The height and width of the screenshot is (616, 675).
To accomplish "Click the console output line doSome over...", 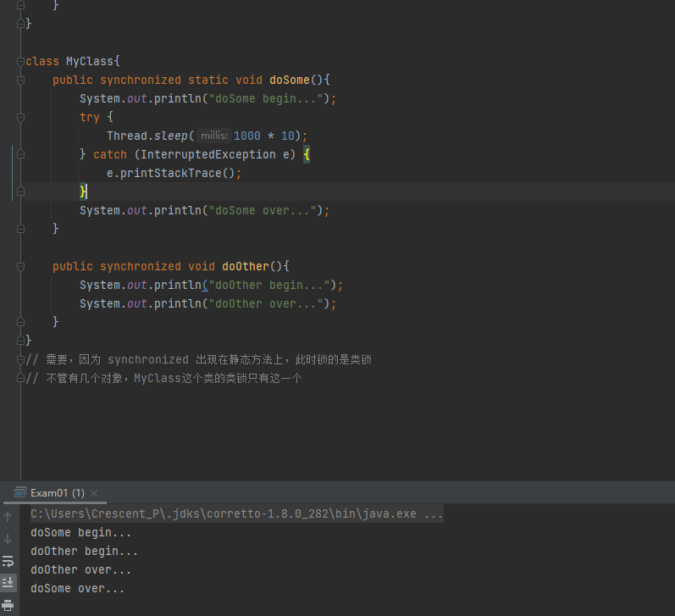I will pyautogui.click(x=77, y=588).
